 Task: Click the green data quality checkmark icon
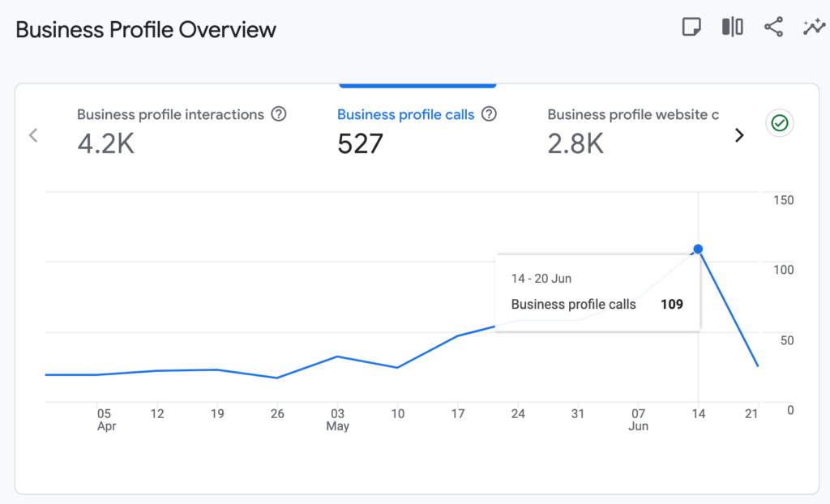779,123
